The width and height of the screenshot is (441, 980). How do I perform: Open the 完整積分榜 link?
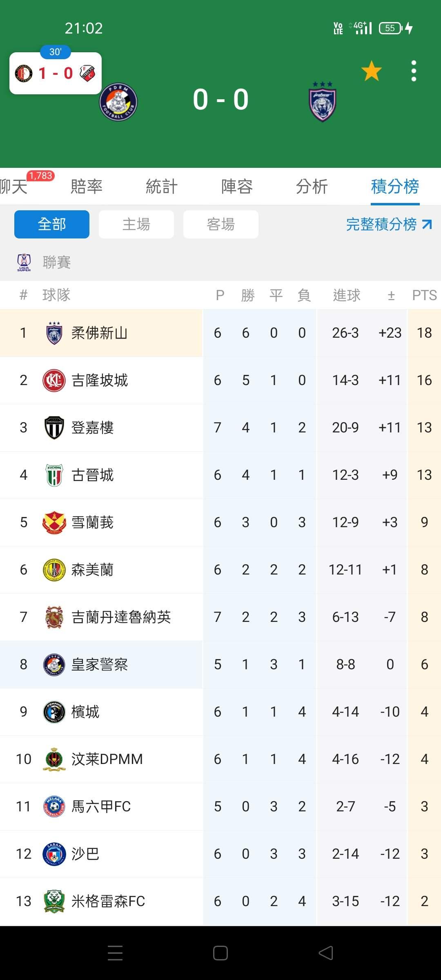(x=388, y=224)
